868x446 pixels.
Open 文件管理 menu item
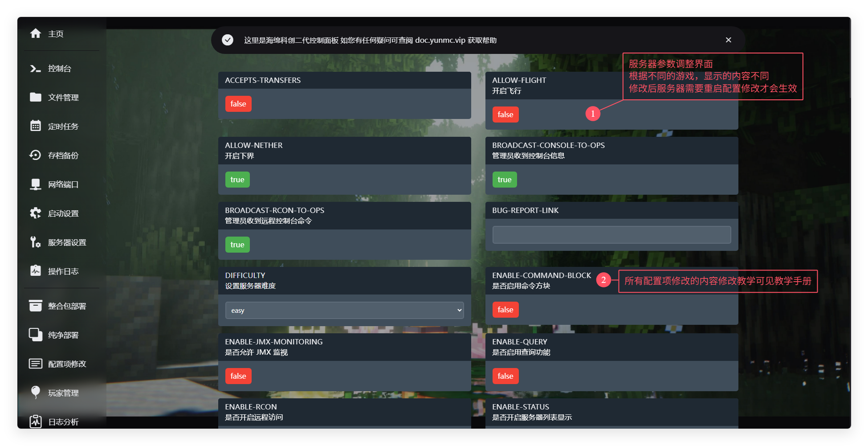coord(63,98)
